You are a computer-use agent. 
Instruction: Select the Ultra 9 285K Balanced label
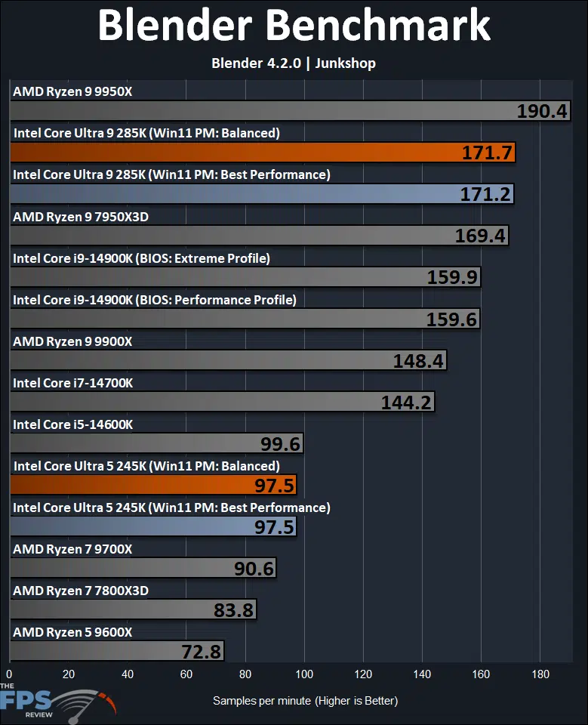coord(146,133)
